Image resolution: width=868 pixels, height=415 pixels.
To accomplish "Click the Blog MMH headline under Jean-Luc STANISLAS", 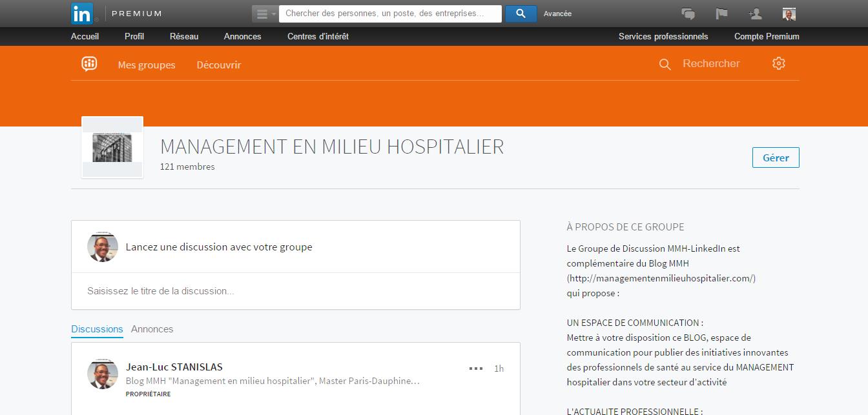I will (273, 381).
